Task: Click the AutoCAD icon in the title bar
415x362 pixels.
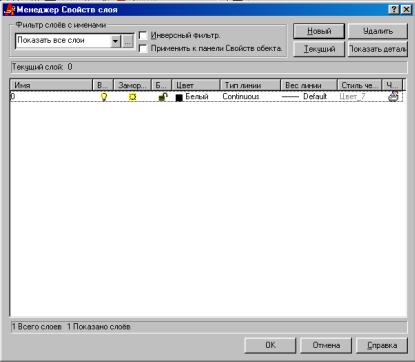Action: (x=9, y=10)
